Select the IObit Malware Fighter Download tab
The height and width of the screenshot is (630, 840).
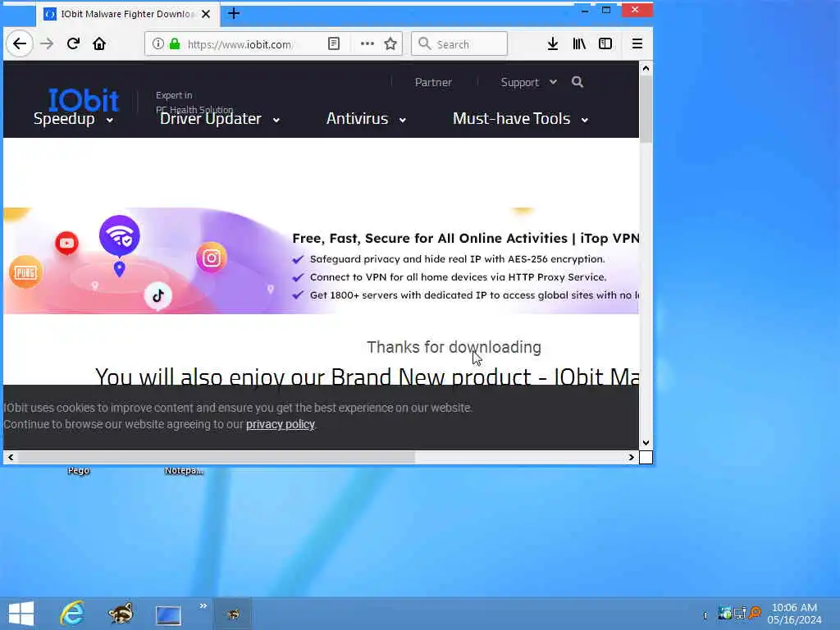[127, 15]
